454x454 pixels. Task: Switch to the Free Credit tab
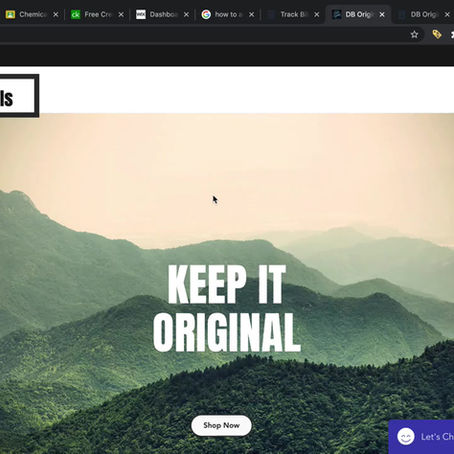click(x=97, y=15)
